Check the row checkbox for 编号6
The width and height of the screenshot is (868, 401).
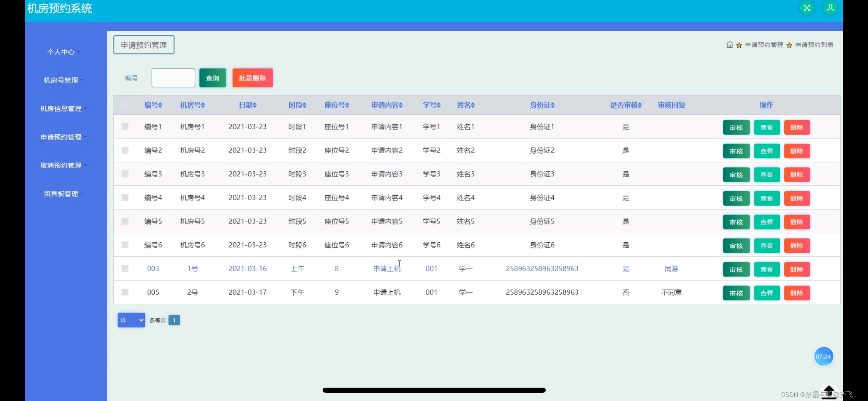[125, 245]
